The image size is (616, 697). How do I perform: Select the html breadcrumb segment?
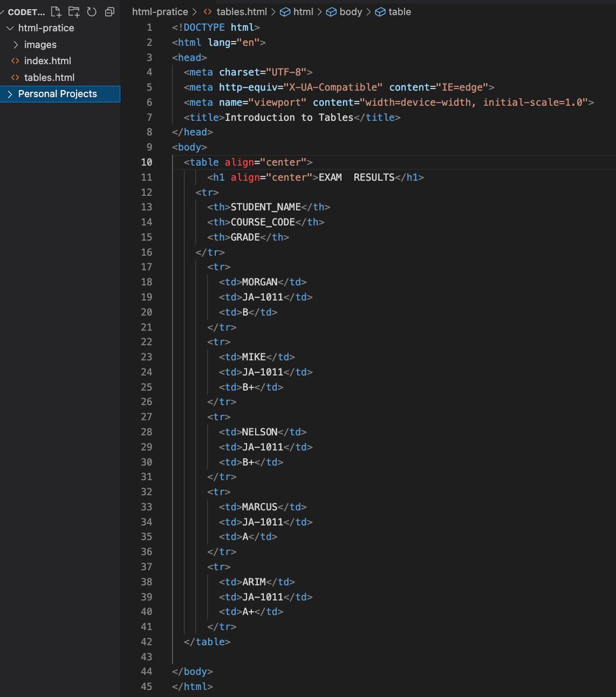(x=303, y=12)
